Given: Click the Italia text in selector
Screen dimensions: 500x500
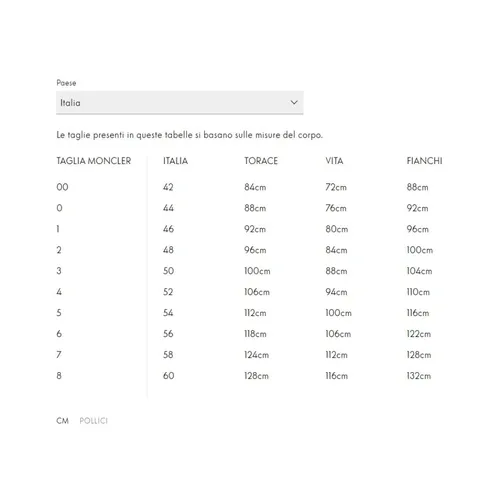Looking at the screenshot, I should (70, 103).
